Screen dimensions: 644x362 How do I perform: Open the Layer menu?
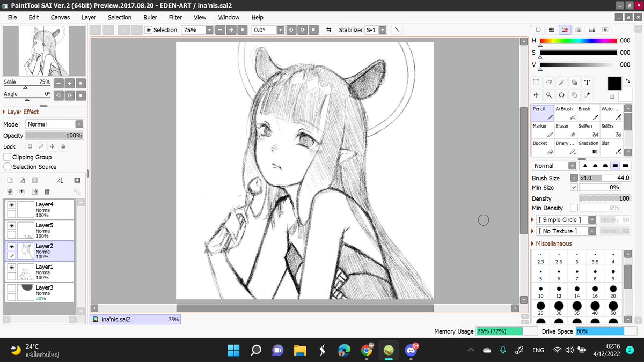pyautogui.click(x=89, y=17)
